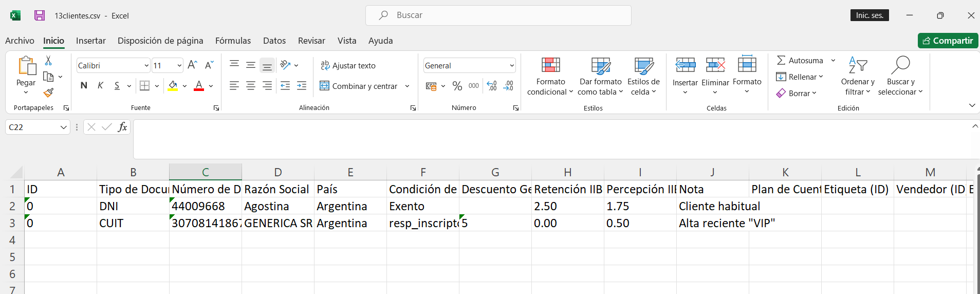Expand the General number format dropdown
The height and width of the screenshot is (294, 980).
point(512,66)
